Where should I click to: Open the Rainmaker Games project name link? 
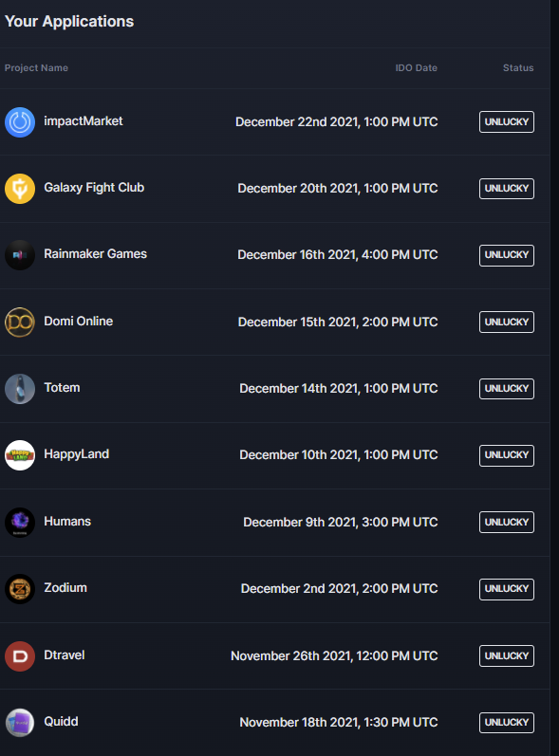(x=96, y=254)
